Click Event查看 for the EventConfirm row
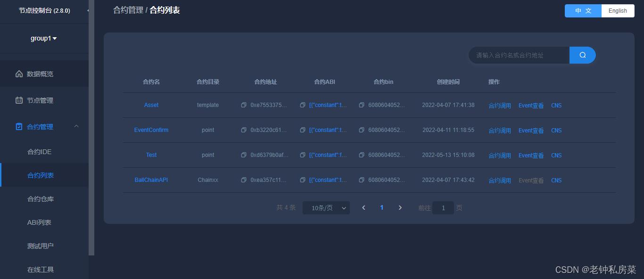The image size is (644, 279). pos(531,131)
